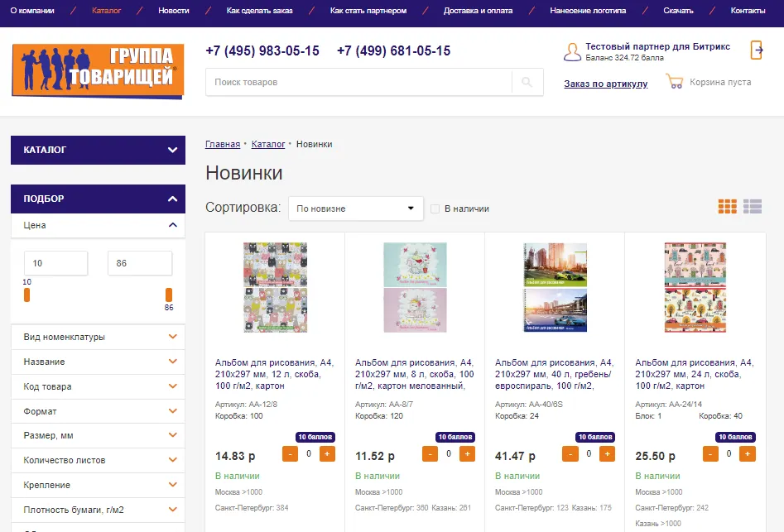Decrease quantity for 41.47 р album
Viewport: 784px width, 532px height.
[x=570, y=453]
